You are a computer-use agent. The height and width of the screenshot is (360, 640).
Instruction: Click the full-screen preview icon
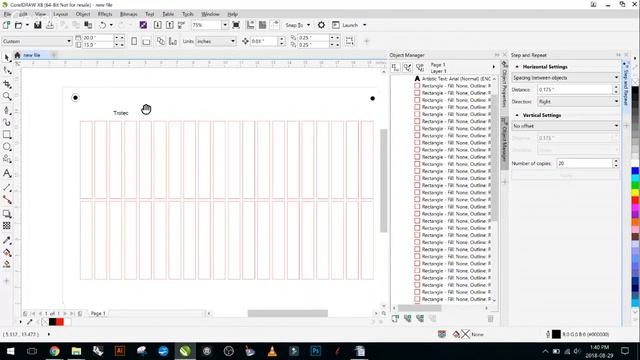click(x=236, y=25)
